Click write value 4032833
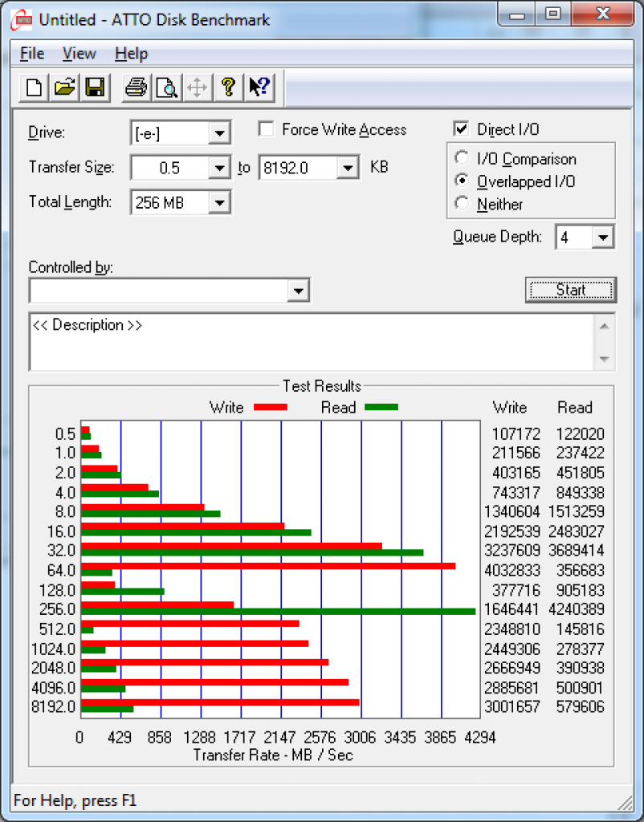Viewport: 644px width, 822px height. point(512,571)
